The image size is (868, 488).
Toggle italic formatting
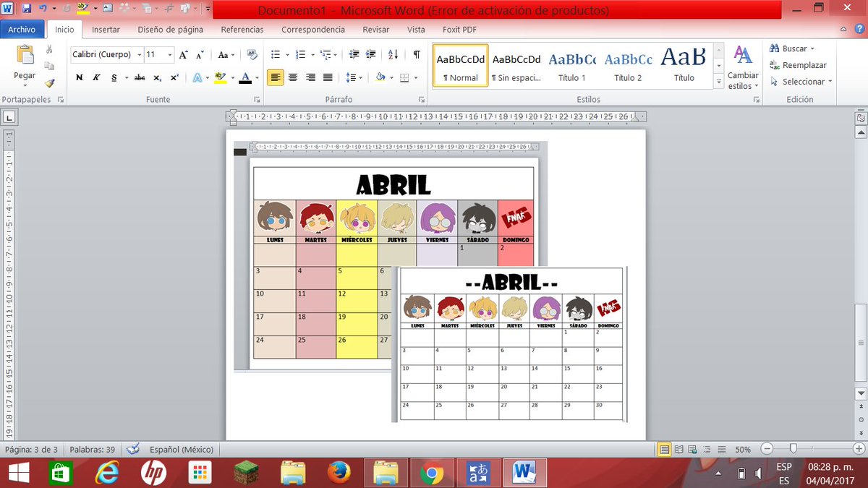[95, 77]
